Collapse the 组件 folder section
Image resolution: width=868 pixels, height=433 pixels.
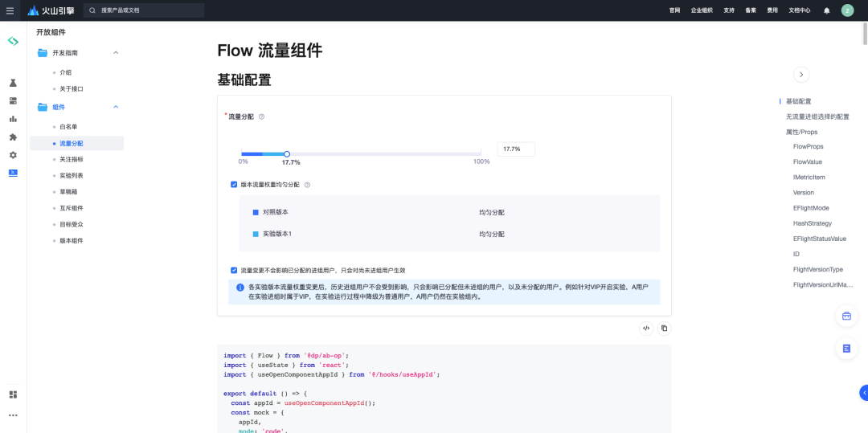116,107
